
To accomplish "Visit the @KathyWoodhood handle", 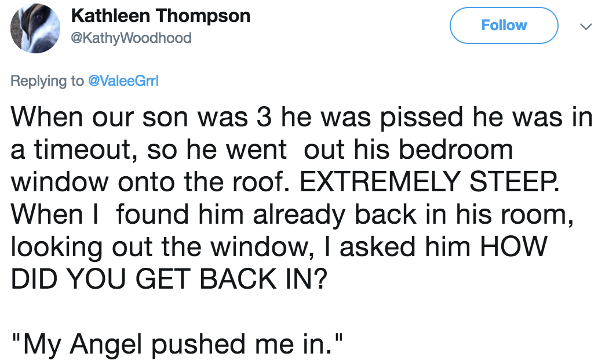I will pos(131,38).
